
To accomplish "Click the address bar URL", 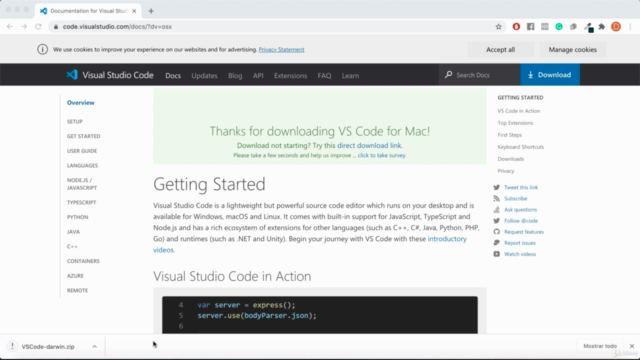I will tap(118, 27).
